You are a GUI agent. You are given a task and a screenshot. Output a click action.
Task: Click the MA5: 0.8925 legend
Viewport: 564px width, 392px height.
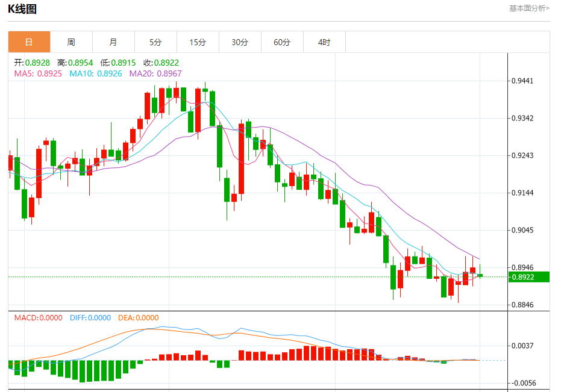(38, 73)
